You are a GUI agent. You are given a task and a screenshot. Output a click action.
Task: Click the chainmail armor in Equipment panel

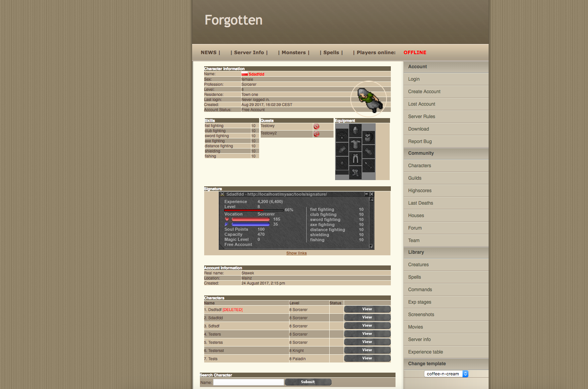[x=355, y=145]
